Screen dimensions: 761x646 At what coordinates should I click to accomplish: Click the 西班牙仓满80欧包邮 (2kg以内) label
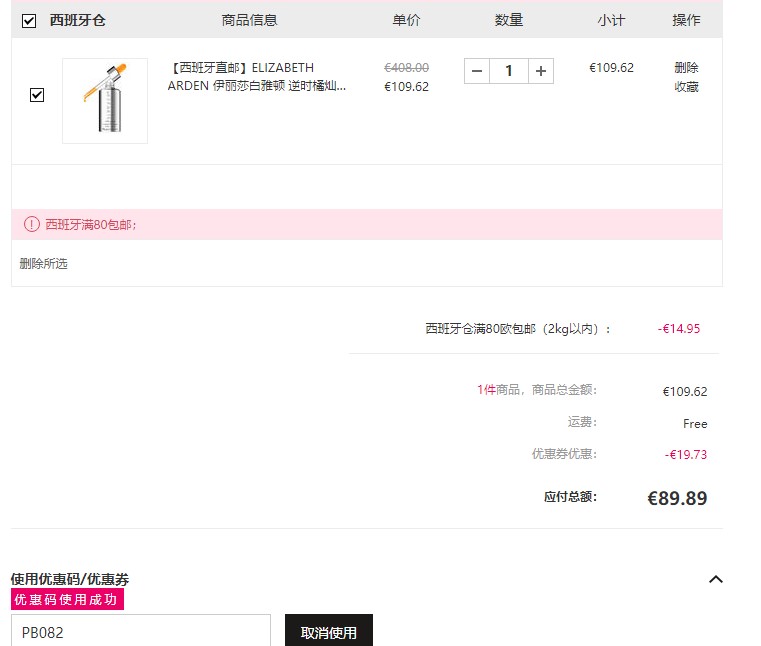coord(517,329)
